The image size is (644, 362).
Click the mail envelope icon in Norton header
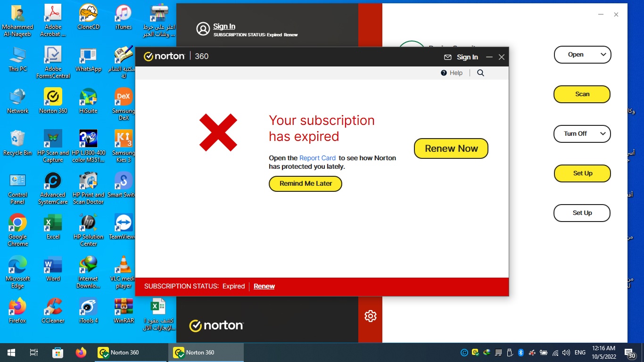448,57
